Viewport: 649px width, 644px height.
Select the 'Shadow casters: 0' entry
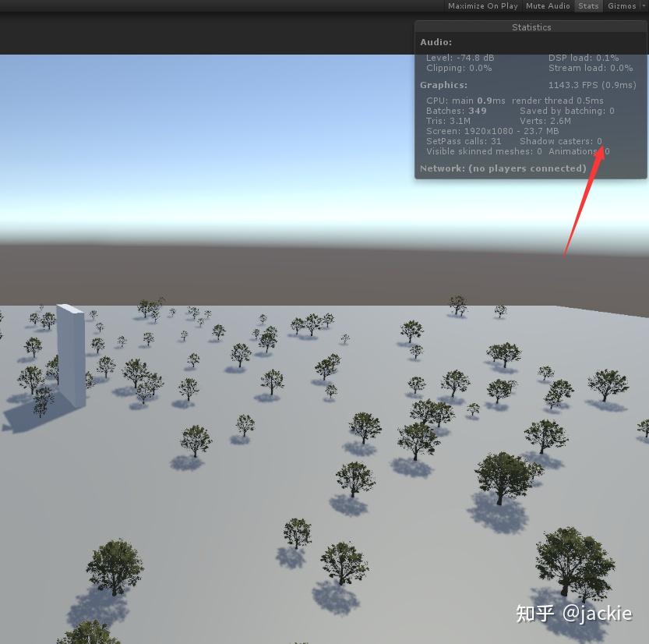tap(561, 141)
